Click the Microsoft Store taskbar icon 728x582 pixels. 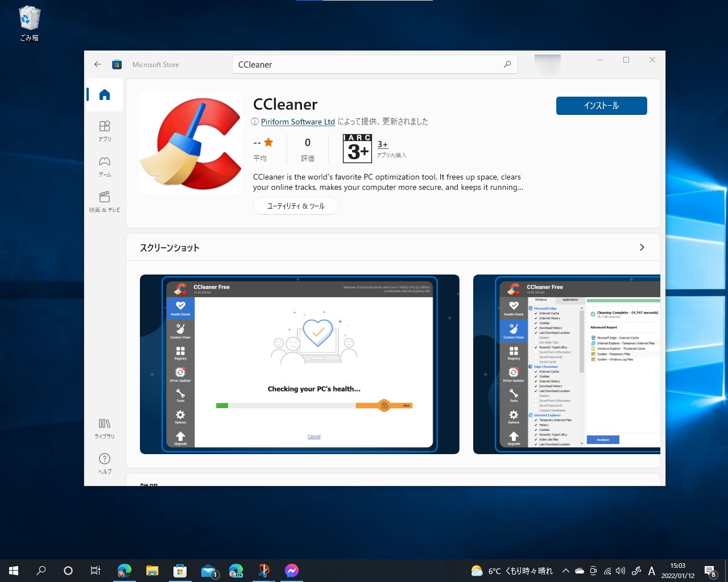(x=180, y=571)
